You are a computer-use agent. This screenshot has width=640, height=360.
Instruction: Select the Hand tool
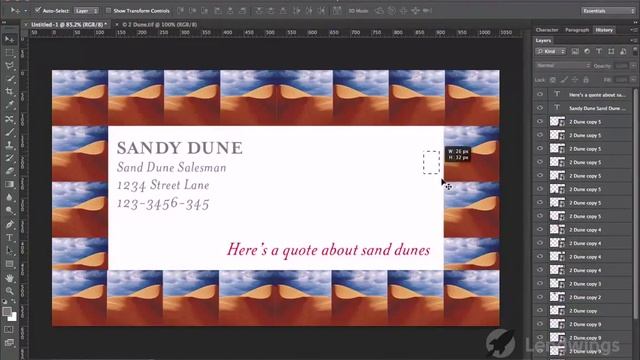click(x=9, y=278)
